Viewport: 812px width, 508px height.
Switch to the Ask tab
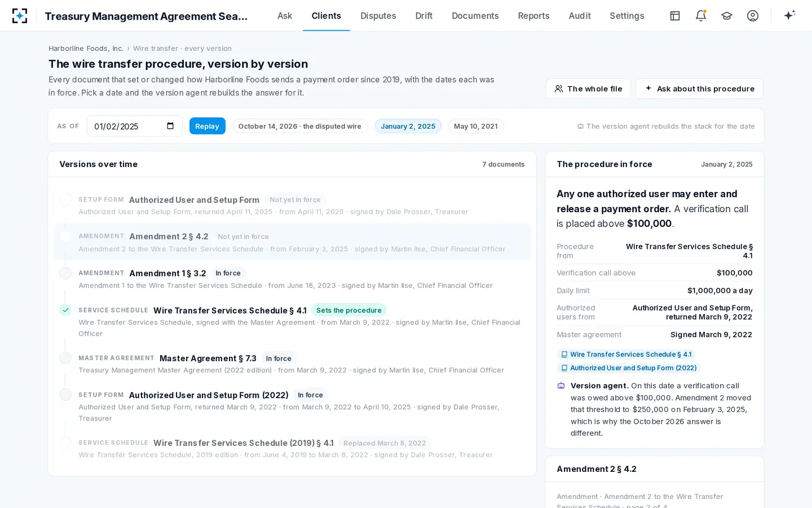pos(285,16)
